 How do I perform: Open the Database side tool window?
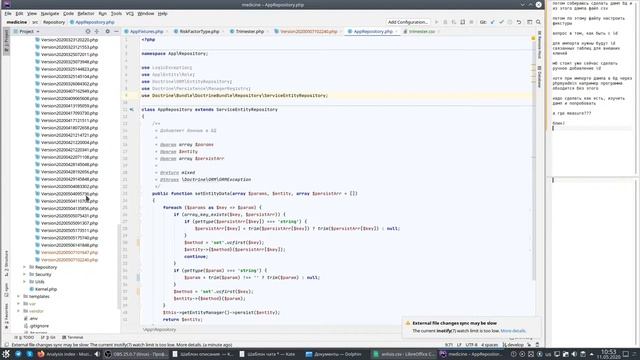click(x=540, y=76)
